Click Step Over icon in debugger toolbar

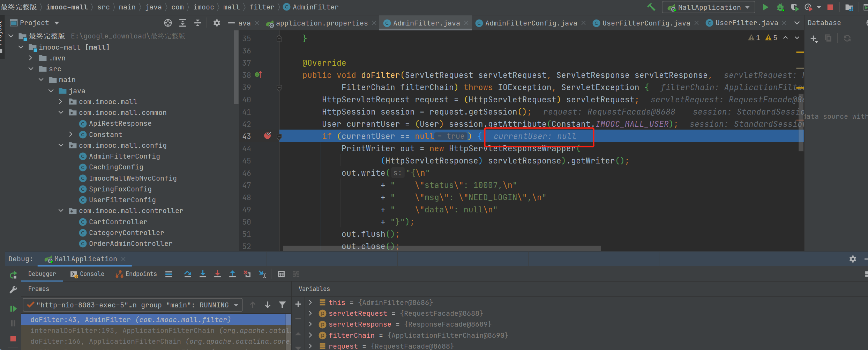tap(188, 274)
